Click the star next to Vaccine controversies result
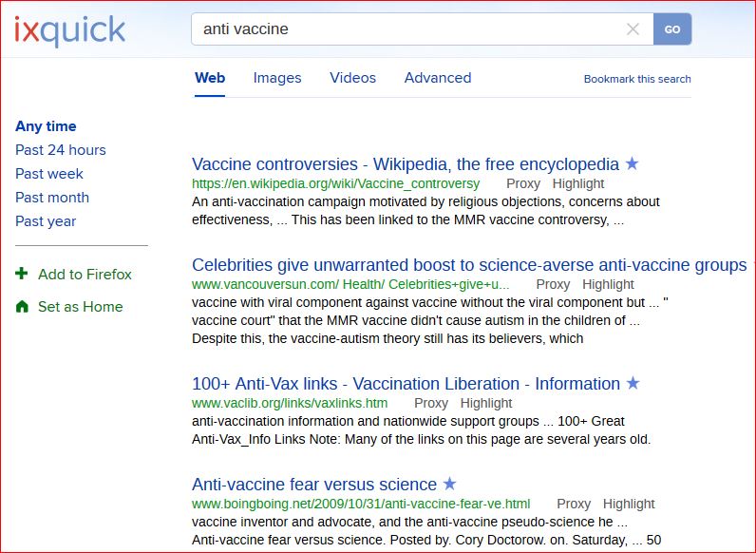 click(x=632, y=163)
